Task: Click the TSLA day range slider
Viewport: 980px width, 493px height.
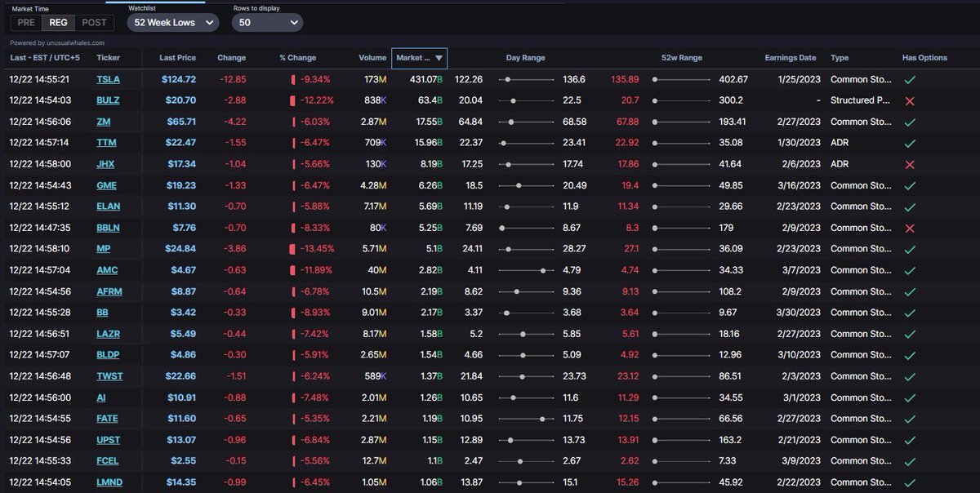Action: (527, 79)
